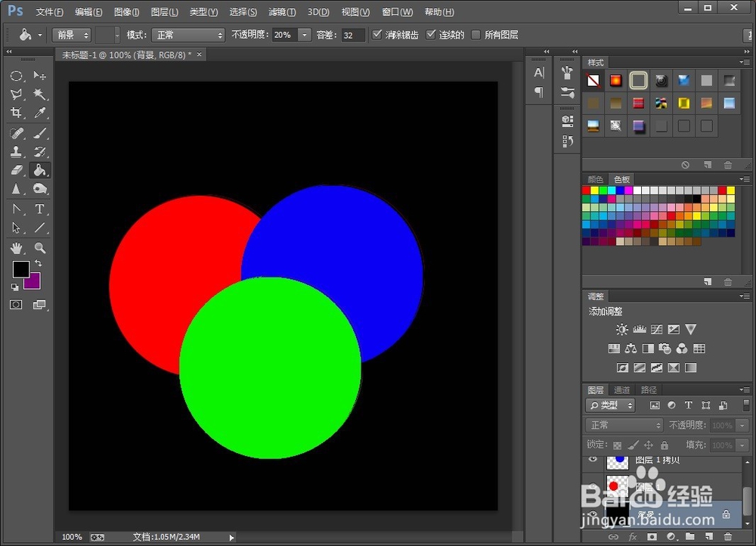Reset default foreground and background colors
Image resolution: width=756 pixels, height=546 pixels.
(15, 287)
